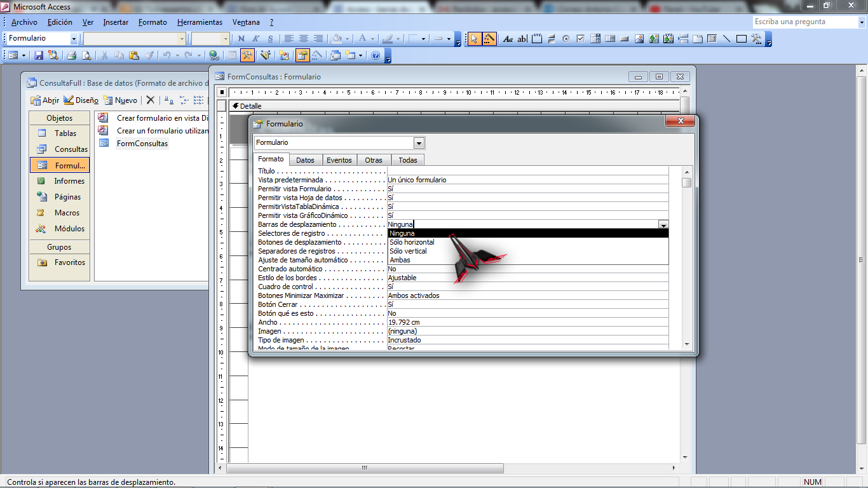
Task: Select the Option Button tool
Action: coord(566,39)
